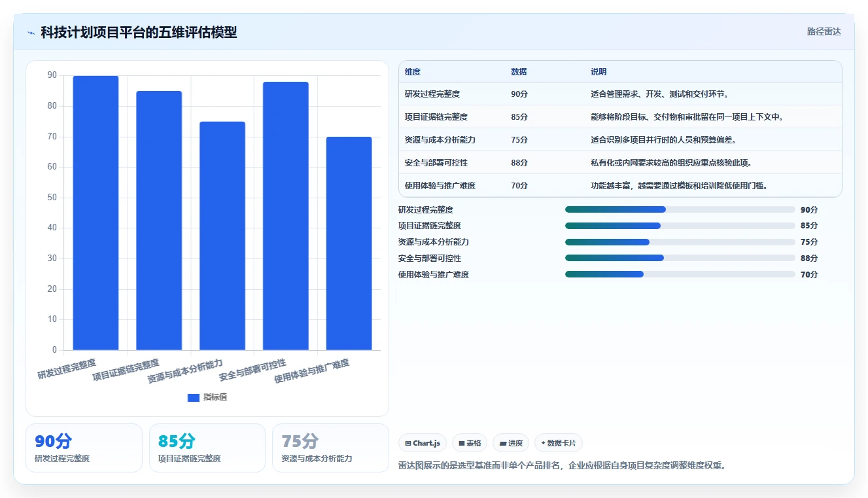Click the chart bar for 安全与部署可控性

[x=286, y=216]
